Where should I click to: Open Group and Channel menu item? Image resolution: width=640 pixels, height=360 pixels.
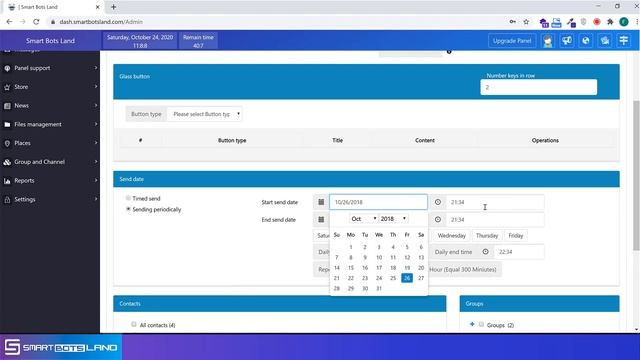coord(50,162)
